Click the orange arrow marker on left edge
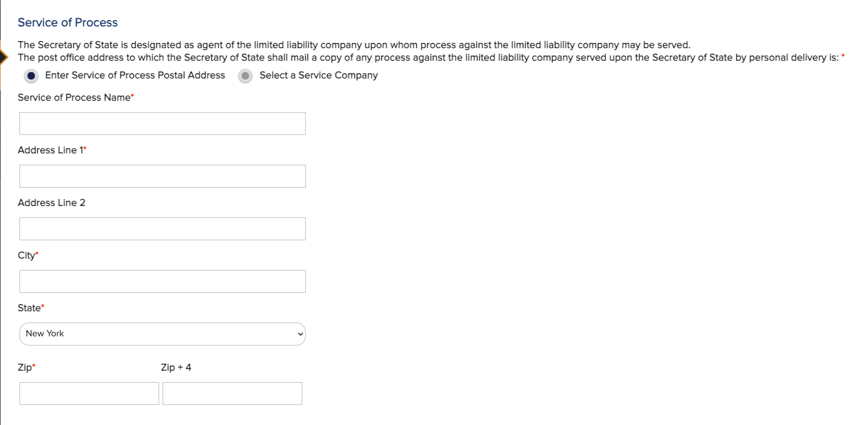 point(4,57)
